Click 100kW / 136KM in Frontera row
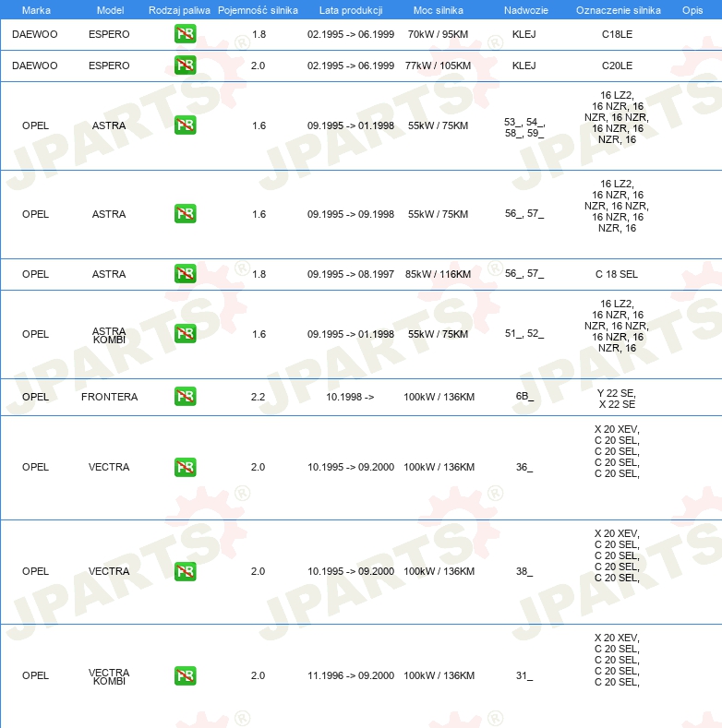 click(439, 397)
